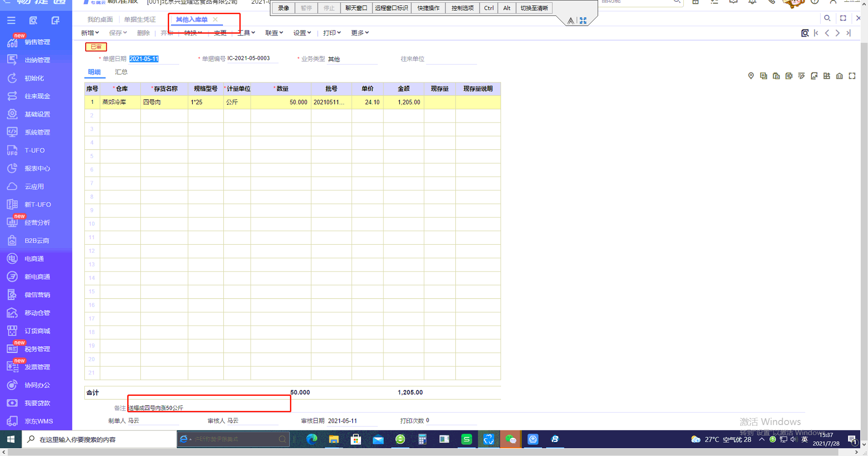The image size is (868, 456).
Task: Expand the 保存 dropdown menu
Action: [118, 33]
